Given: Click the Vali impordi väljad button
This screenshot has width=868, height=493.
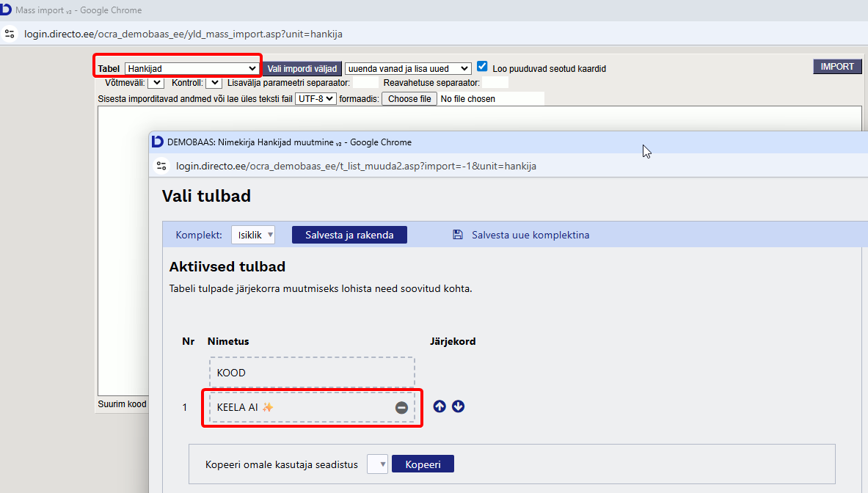Looking at the screenshot, I should [x=302, y=68].
